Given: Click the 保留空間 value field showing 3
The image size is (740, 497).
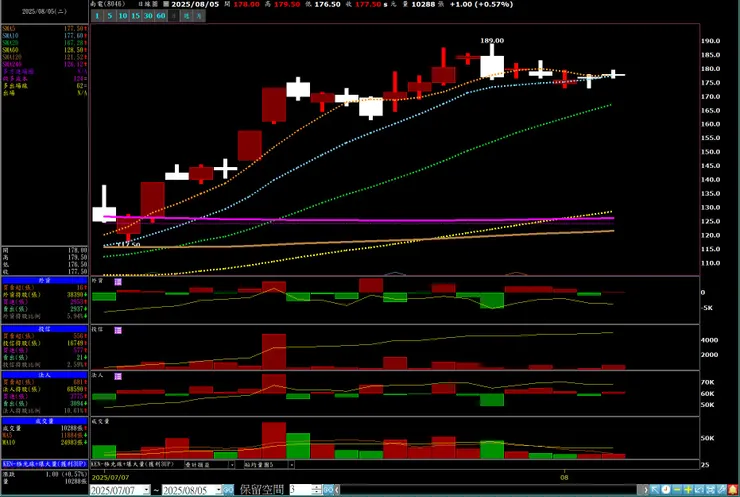Looking at the screenshot, I should coord(301,490).
